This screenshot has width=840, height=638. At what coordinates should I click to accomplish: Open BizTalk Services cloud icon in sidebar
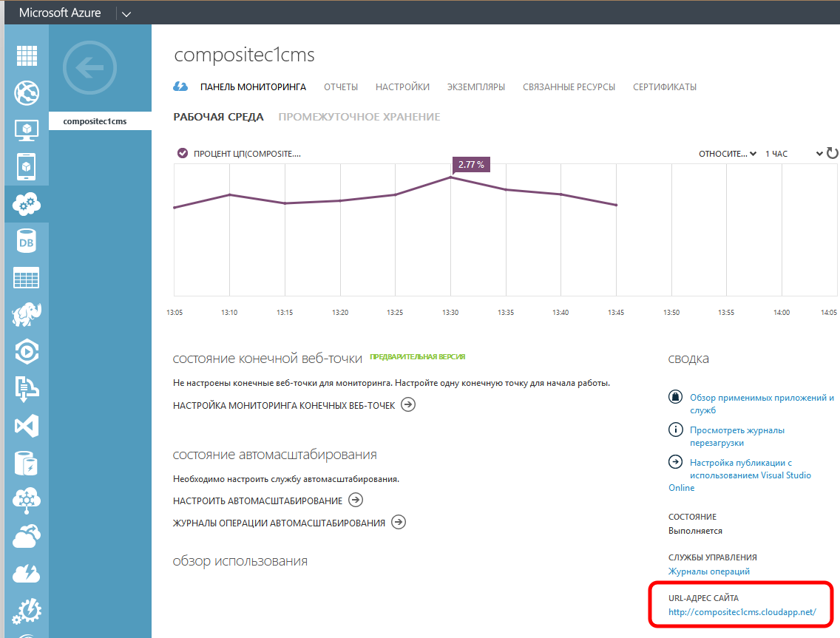(27, 500)
